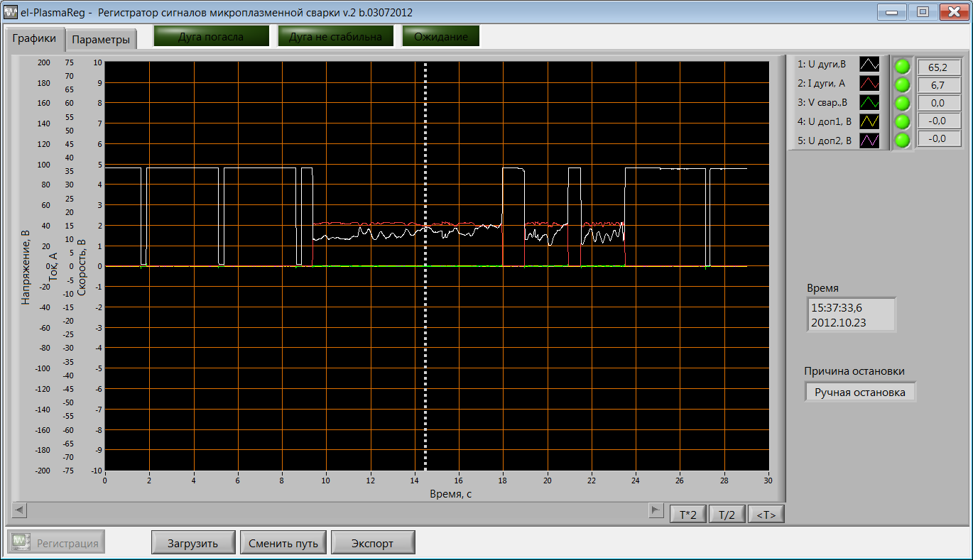Click the Скорость, В axis label

(81, 266)
